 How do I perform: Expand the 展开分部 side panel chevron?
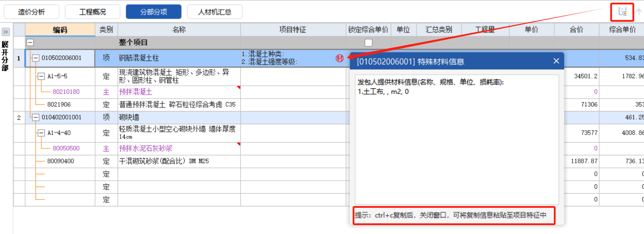pyautogui.click(x=6, y=32)
